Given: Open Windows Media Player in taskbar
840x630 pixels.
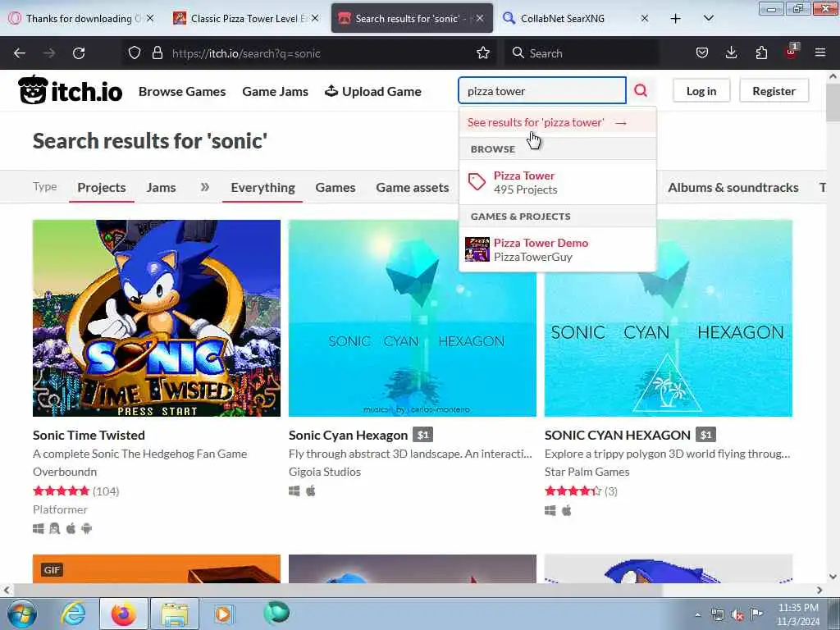Looking at the screenshot, I should (x=223, y=614).
